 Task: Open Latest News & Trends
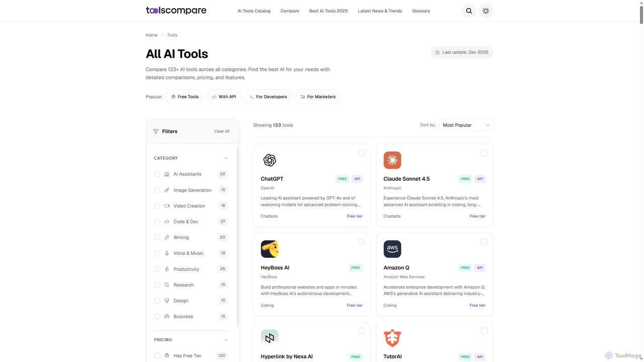pyautogui.click(x=380, y=11)
